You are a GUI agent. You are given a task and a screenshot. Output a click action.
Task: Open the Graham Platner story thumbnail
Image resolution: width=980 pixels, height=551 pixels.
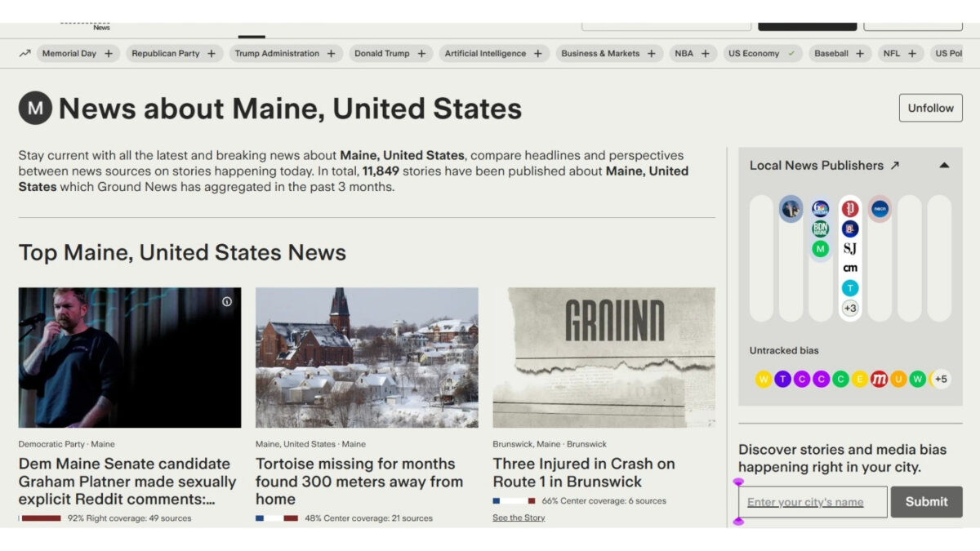click(x=130, y=358)
